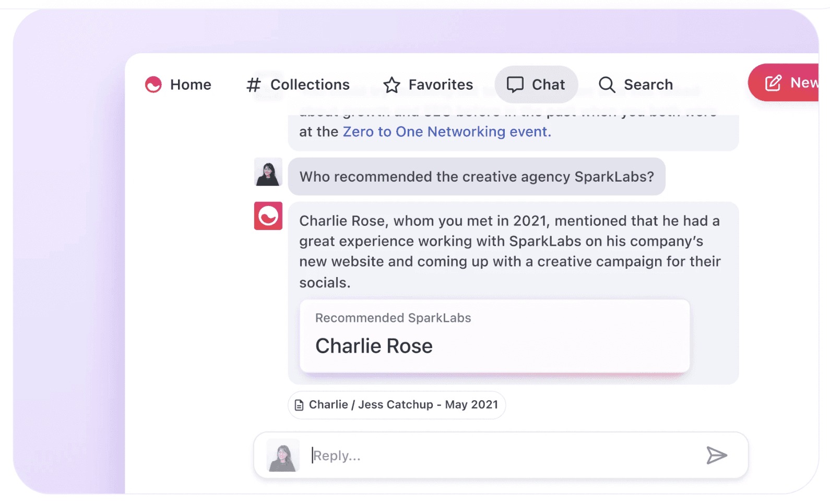Click the pencil icon on the New button
830x504 pixels.
coord(773,83)
